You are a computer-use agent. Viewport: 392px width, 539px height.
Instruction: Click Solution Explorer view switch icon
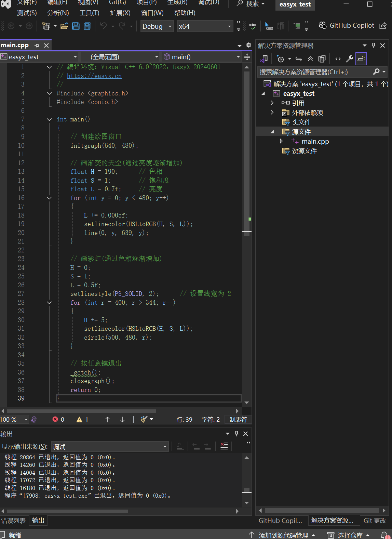[263, 59]
